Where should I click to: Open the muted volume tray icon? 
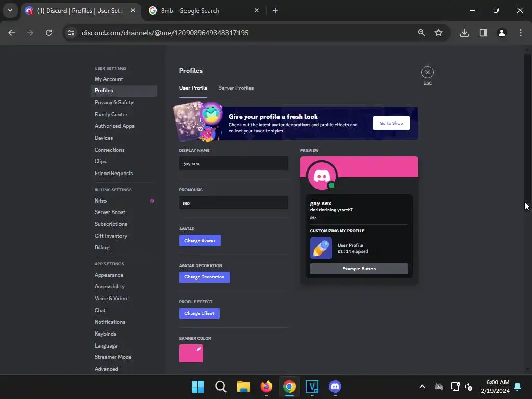point(469,387)
